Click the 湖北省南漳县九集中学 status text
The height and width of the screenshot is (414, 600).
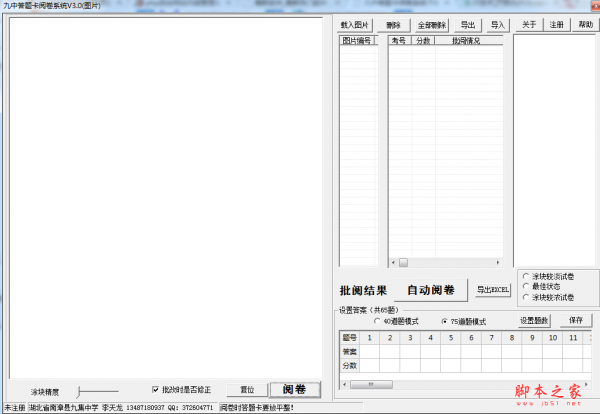point(64,407)
